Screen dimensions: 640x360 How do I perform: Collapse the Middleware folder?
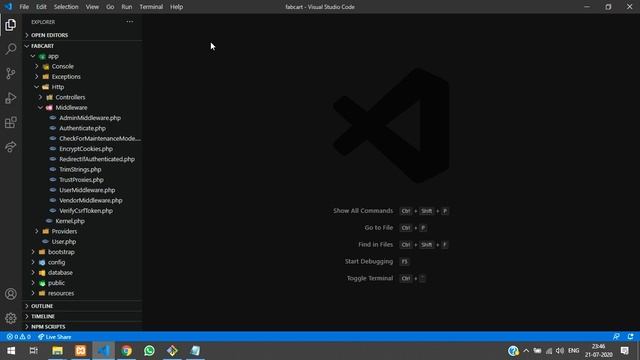pyautogui.click(x=82, y=107)
